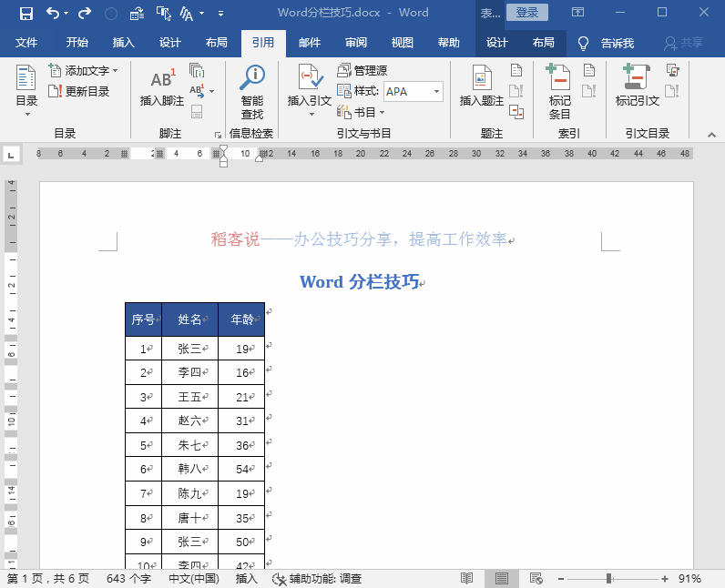Click Insert Index icon
Viewport: 725px width, 588px height.
point(588,71)
